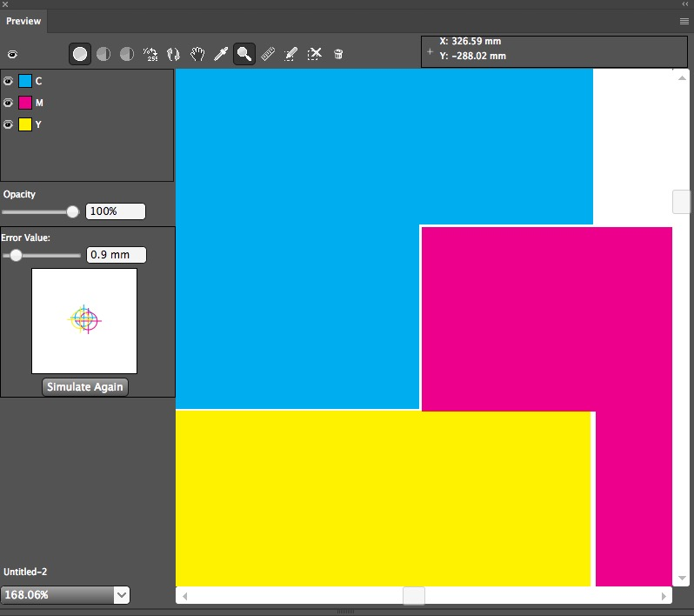Click the Simulate Again button

[85, 387]
